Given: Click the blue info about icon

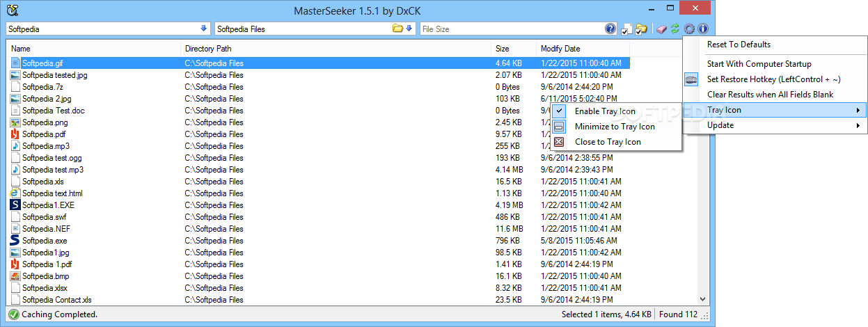Looking at the screenshot, I should pos(703,29).
